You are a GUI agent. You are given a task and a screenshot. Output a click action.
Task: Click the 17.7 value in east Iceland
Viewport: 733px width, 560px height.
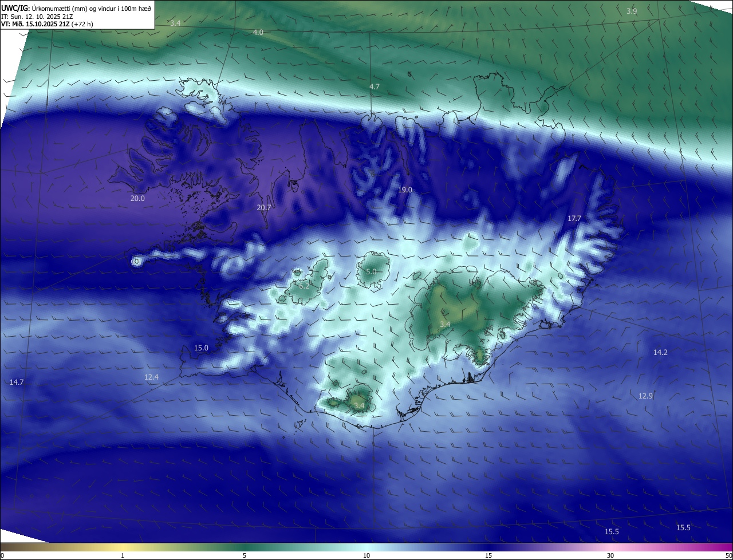click(x=574, y=219)
